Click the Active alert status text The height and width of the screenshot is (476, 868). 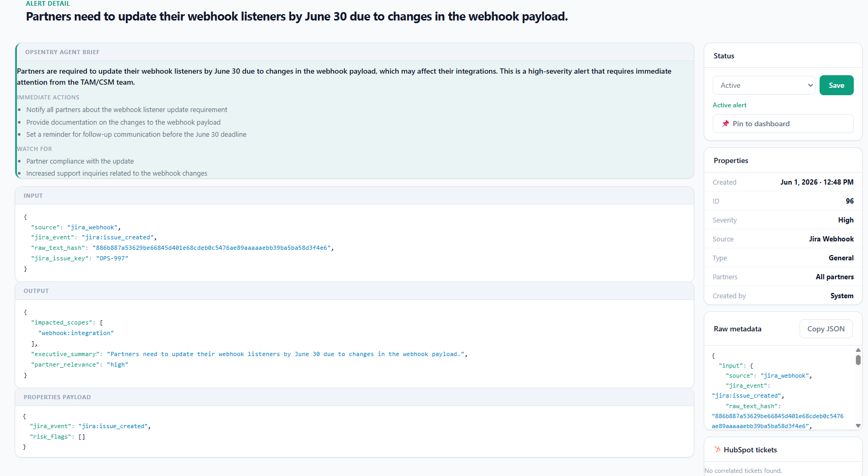[730, 105]
